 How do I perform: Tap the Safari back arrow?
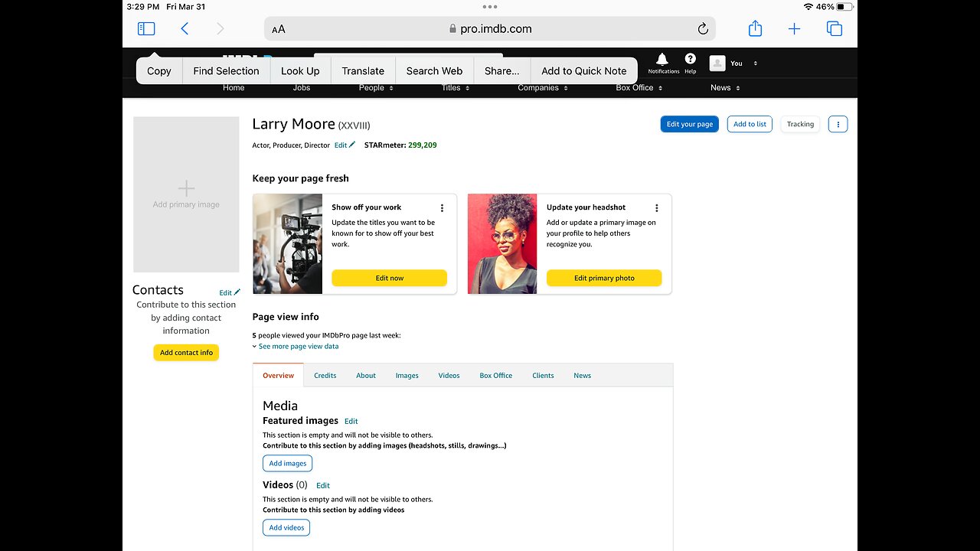pyautogui.click(x=185, y=29)
